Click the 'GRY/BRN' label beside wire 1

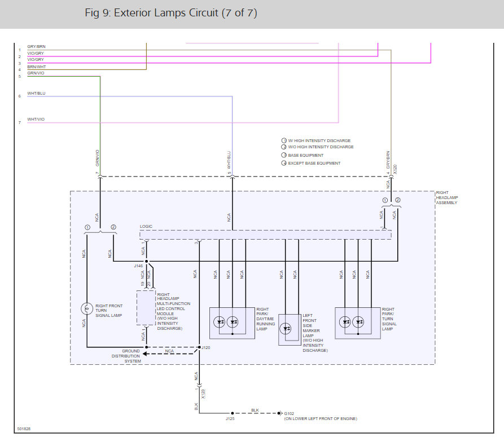[36, 47]
